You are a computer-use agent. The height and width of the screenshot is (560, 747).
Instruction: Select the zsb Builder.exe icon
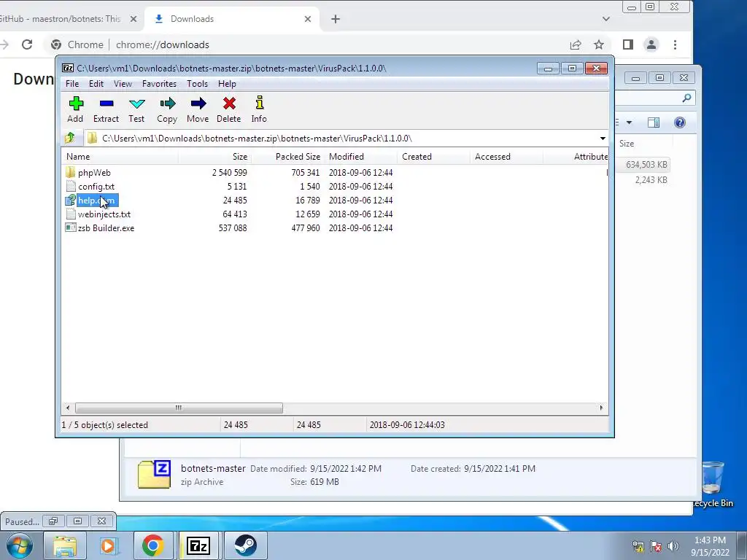[x=71, y=227]
